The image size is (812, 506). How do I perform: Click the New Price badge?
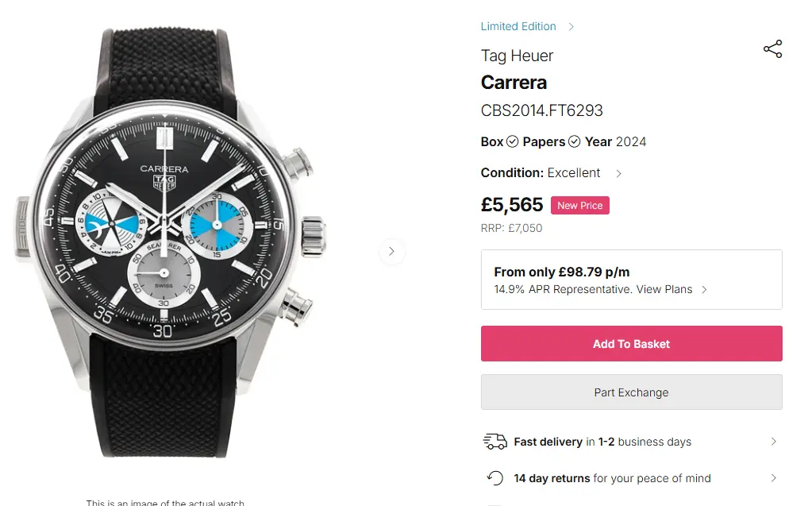point(579,206)
